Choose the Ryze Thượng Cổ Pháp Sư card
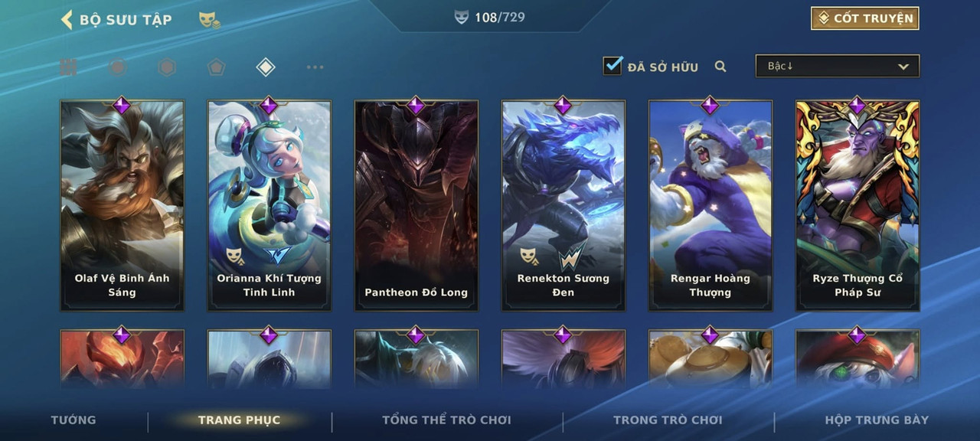The width and height of the screenshot is (980, 441). pos(857,205)
